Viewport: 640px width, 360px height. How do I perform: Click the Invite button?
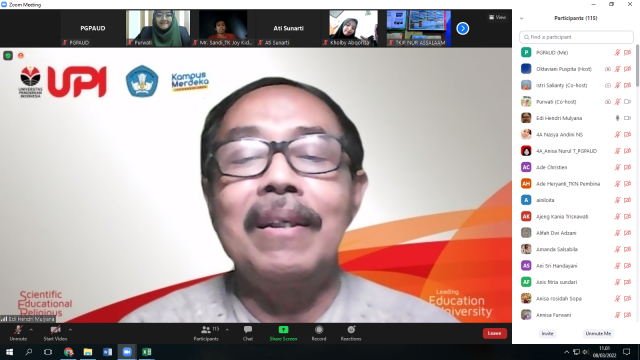[x=547, y=333]
